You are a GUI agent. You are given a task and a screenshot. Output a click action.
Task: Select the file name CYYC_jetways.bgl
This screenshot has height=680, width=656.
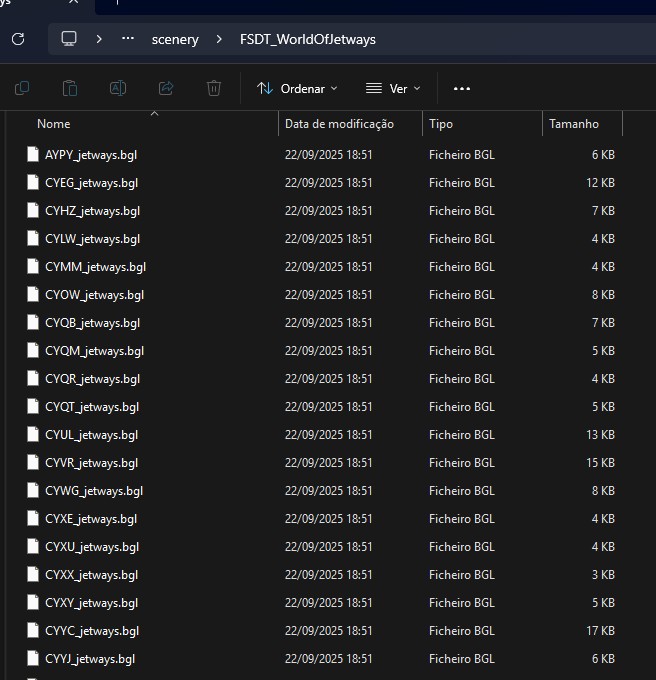coord(92,631)
